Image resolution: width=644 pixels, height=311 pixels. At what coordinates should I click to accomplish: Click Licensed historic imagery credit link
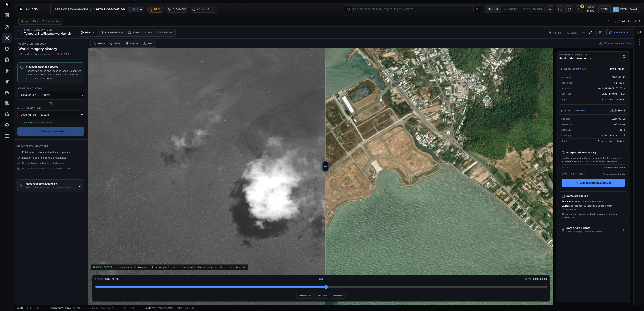[214, 267]
